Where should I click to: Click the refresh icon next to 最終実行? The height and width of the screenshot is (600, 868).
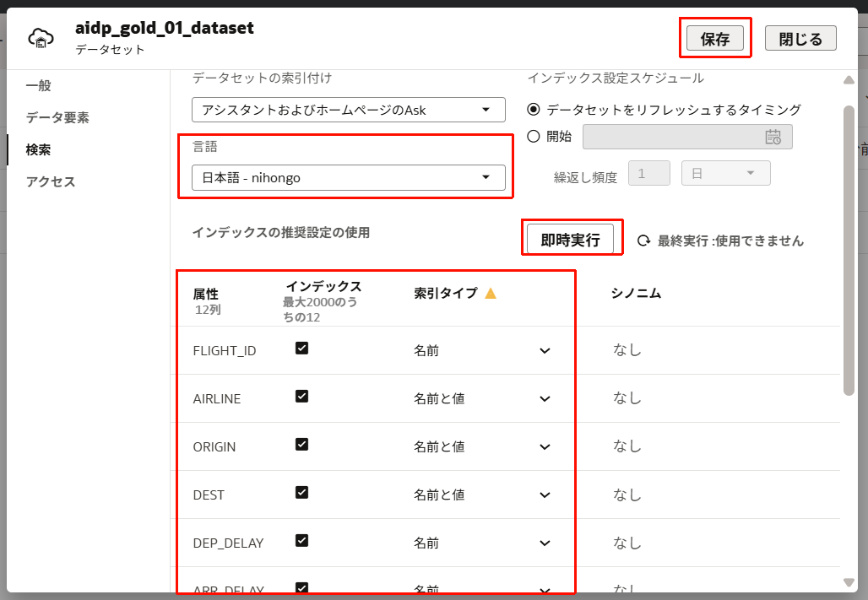(x=643, y=241)
